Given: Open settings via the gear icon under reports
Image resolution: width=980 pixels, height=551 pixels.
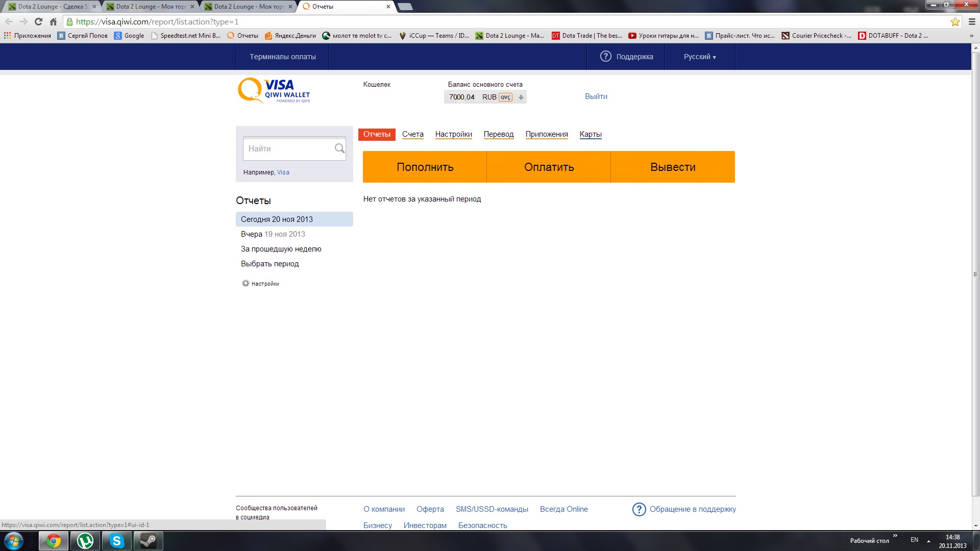Looking at the screenshot, I should click(246, 284).
